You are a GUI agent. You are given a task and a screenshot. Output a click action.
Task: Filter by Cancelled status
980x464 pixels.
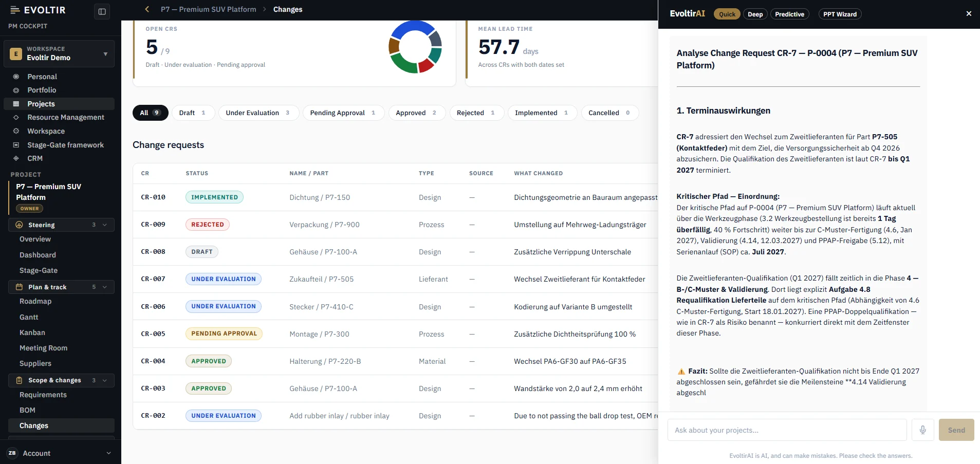point(609,113)
